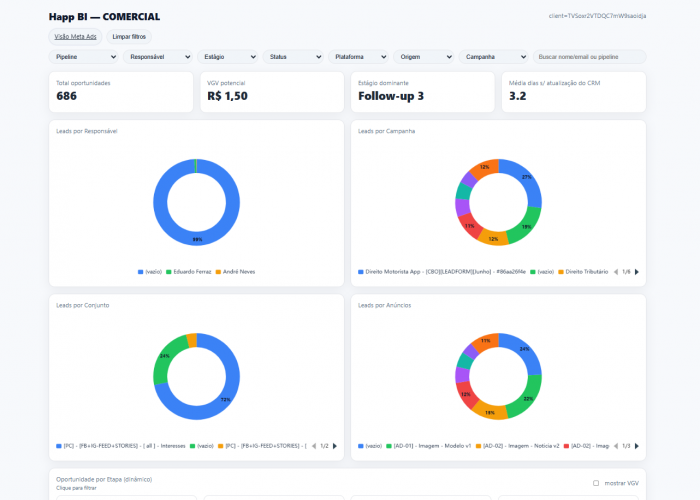Screen dimensions: 700x500
Task: Switch to Visão Meta Ads view
Action: click(x=75, y=36)
